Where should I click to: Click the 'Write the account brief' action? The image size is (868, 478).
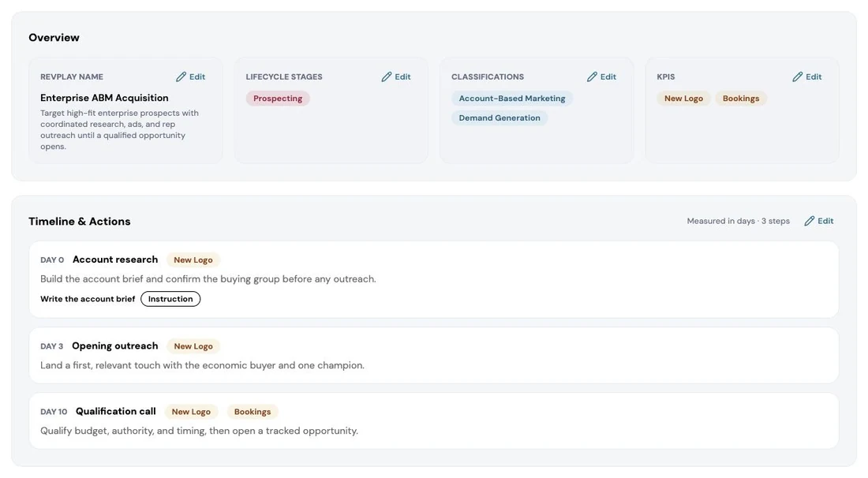88,299
